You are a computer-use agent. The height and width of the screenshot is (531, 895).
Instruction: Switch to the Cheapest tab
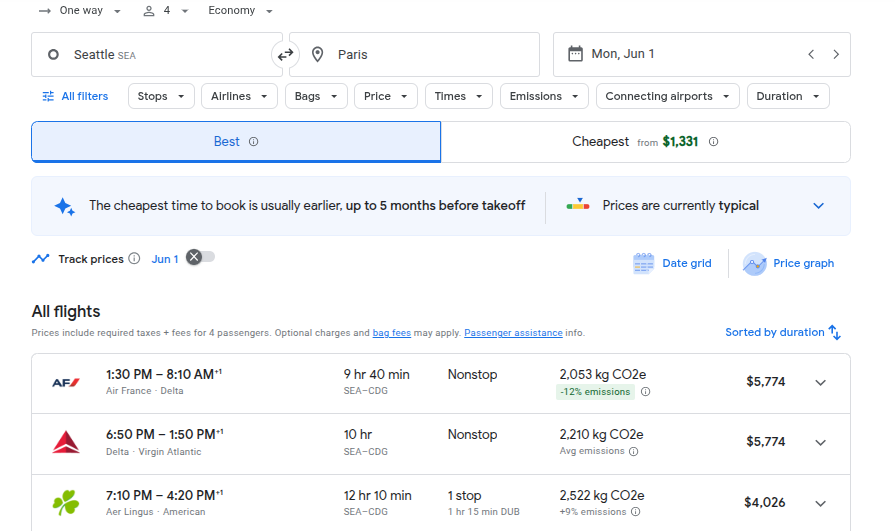[x=645, y=142]
